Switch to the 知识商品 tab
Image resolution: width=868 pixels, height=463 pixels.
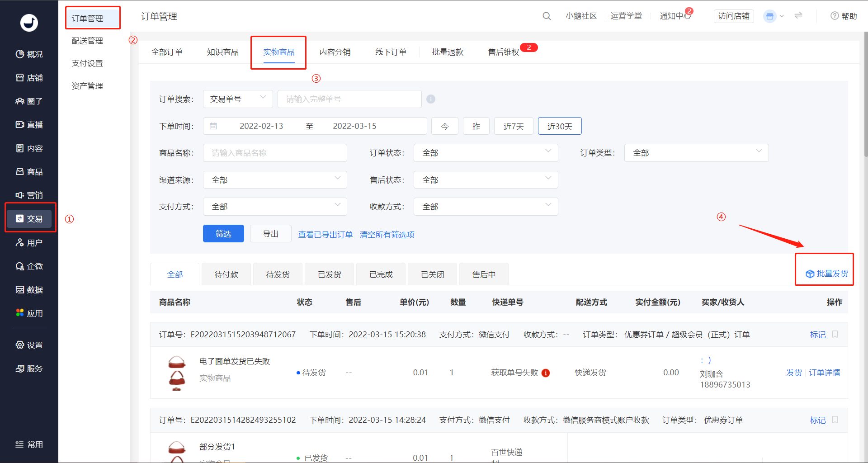pyautogui.click(x=222, y=52)
